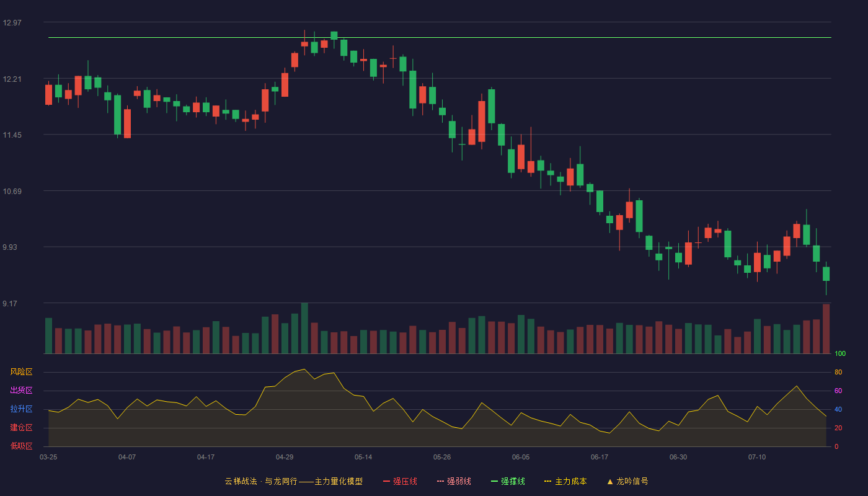Click the 12.97 price axis label
868x496 pixels.
[12, 23]
